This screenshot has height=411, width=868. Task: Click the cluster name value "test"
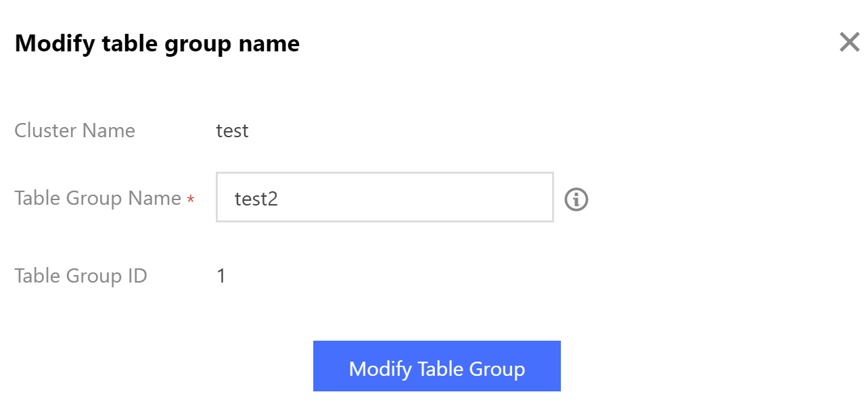point(232,130)
